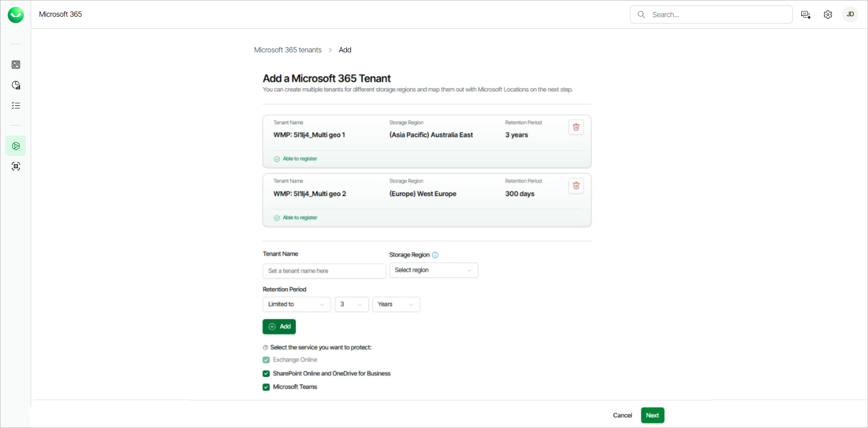Open the Select region dropdown

click(433, 270)
